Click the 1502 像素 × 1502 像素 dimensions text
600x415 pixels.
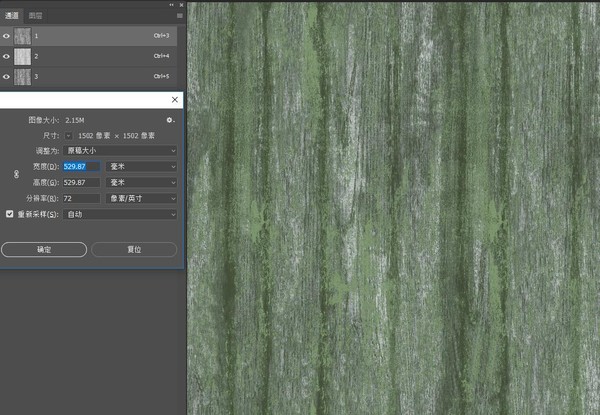[116, 136]
